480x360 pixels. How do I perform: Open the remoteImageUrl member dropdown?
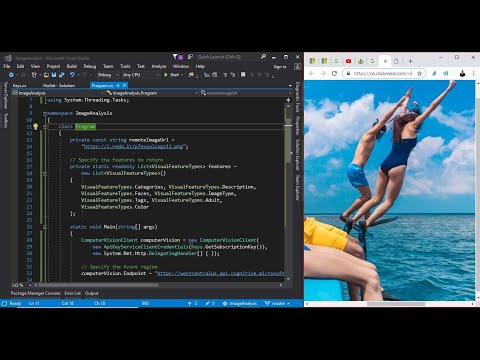pyautogui.click(x=247, y=93)
